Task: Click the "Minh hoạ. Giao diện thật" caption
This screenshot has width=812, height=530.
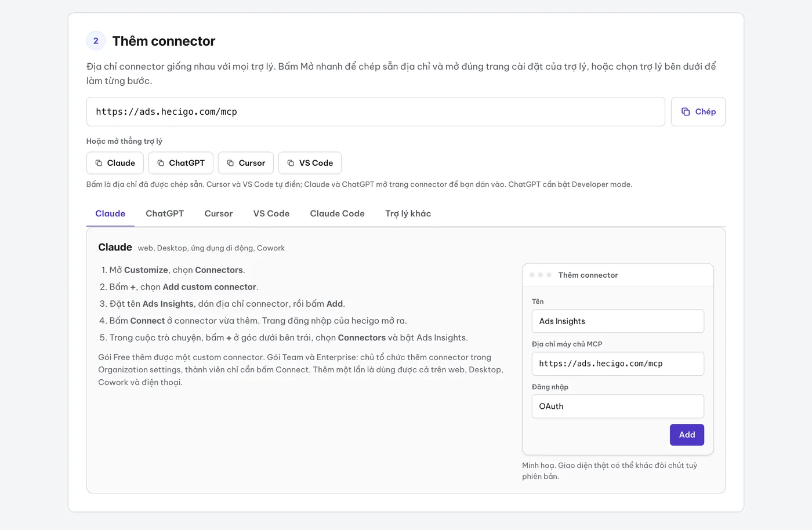Action: point(610,471)
